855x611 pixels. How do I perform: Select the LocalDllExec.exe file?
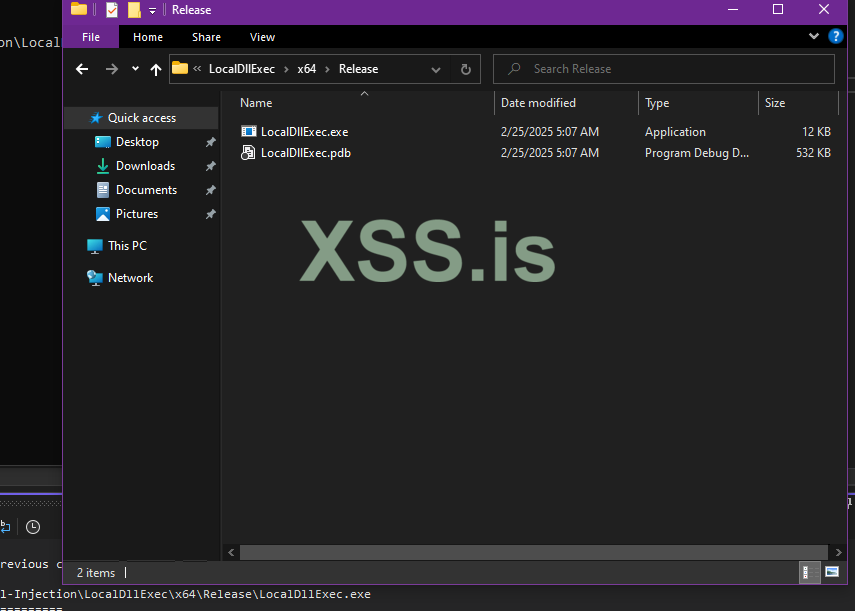point(304,132)
